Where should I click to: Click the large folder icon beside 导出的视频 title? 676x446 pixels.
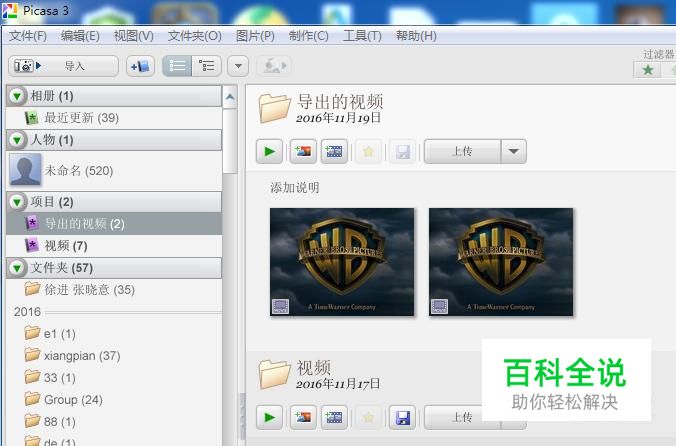pyautogui.click(x=274, y=109)
